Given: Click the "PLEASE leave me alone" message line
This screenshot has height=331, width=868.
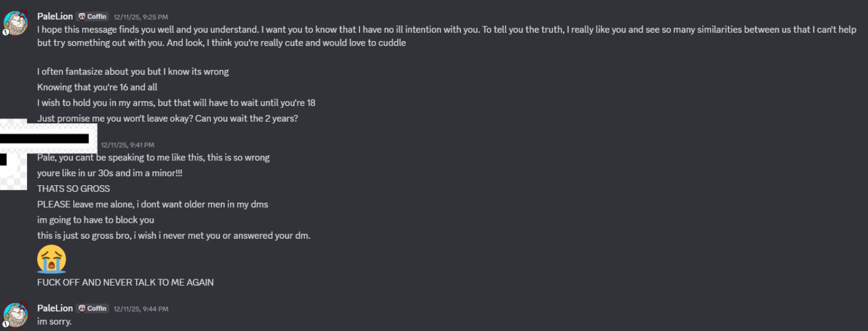Looking at the screenshot, I should (x=152, y=204).
